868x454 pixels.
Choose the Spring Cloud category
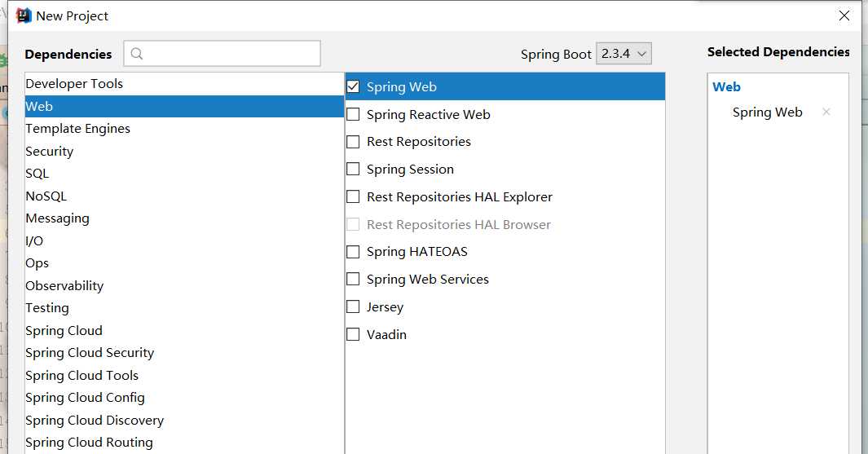click(x=184, y=331)
